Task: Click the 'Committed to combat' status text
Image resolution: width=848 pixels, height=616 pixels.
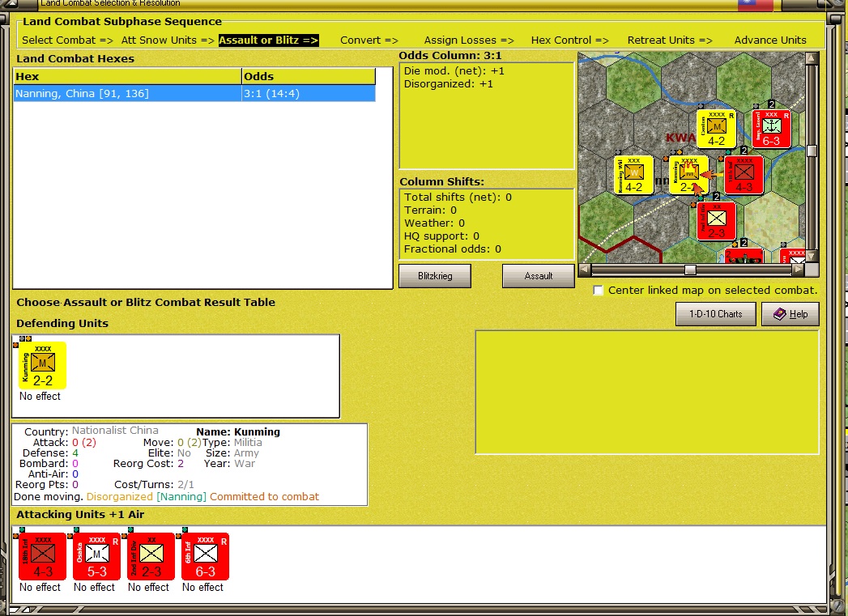Action: click(x=265, y=496)
